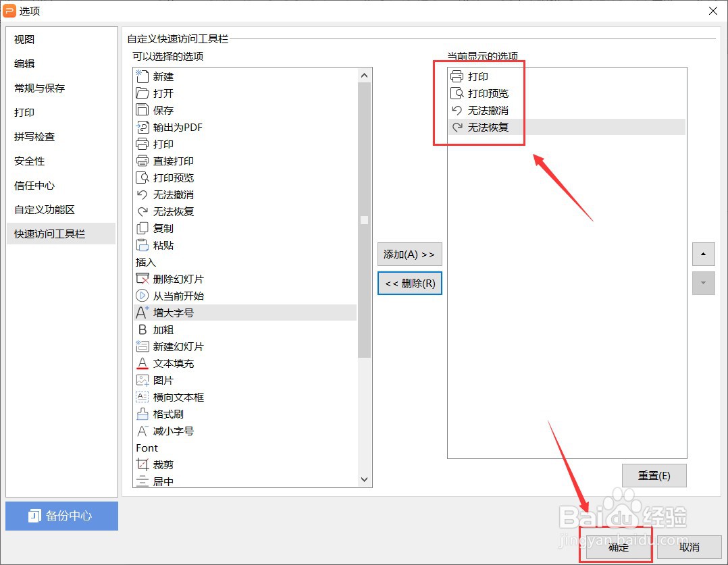Select 无法撤消 in the currently displayed list

coord(567,110)
